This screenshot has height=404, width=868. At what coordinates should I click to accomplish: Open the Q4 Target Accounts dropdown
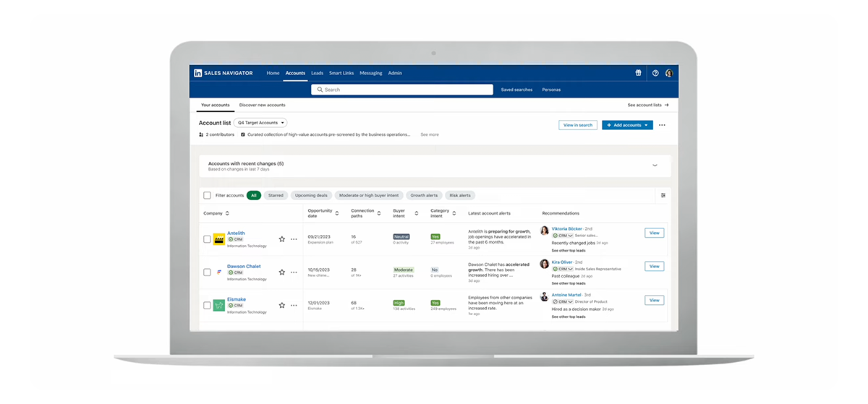coord(260,123)
